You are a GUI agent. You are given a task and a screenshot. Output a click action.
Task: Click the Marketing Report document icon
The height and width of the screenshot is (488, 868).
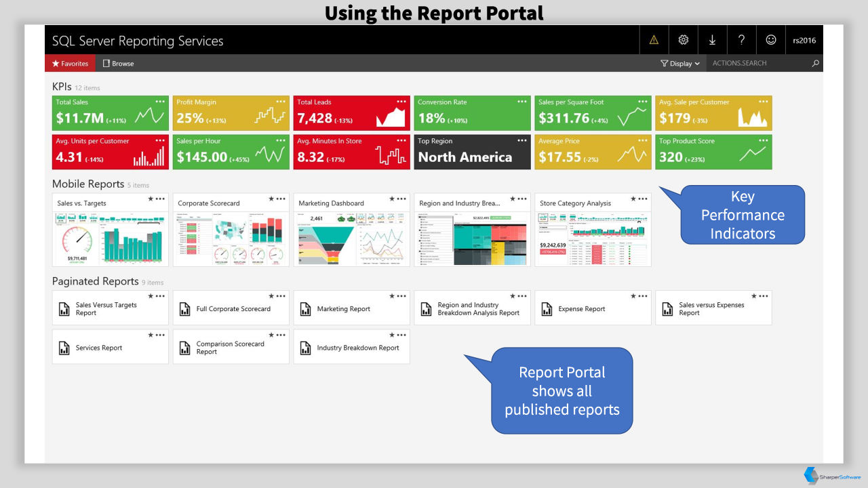(305, 309)
